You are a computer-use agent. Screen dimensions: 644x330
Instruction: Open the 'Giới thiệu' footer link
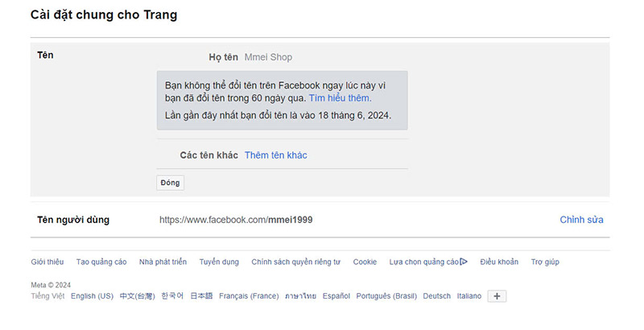pyautogui.click(x=47, y=262)
